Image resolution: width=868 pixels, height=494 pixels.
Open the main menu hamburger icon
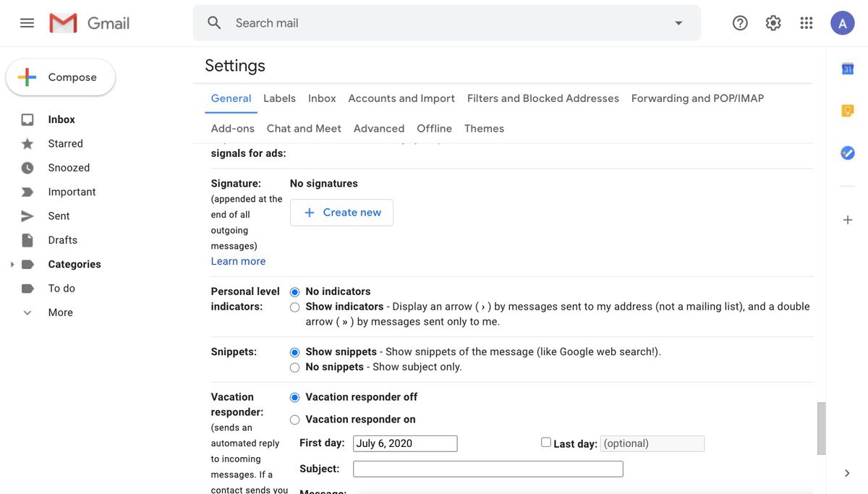pyautogui.click(x=27, y=23)
